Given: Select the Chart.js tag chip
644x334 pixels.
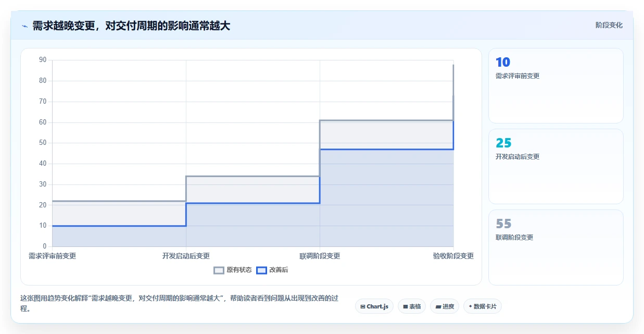Looking at the screenshot, I should (374, 306).
